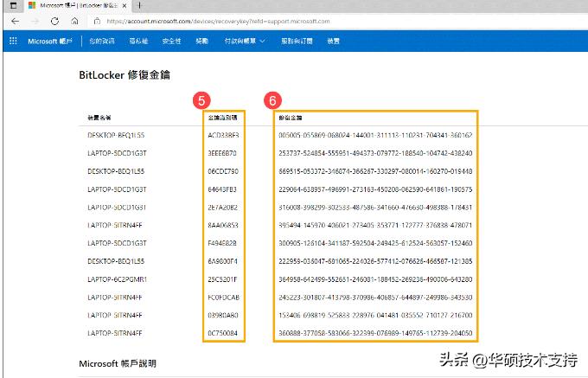Click the account.microsoft.com address bar

218,22
